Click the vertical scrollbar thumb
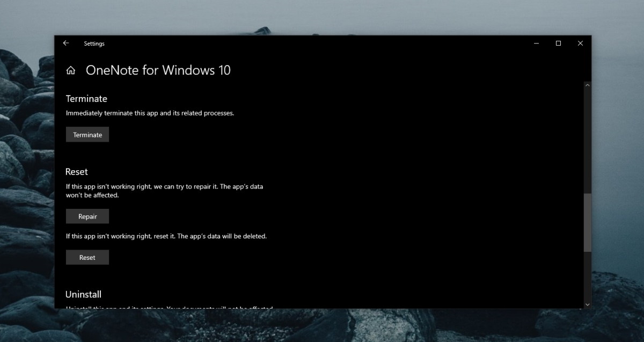This screenshot has width=644, height=342. tap(587, 223)
